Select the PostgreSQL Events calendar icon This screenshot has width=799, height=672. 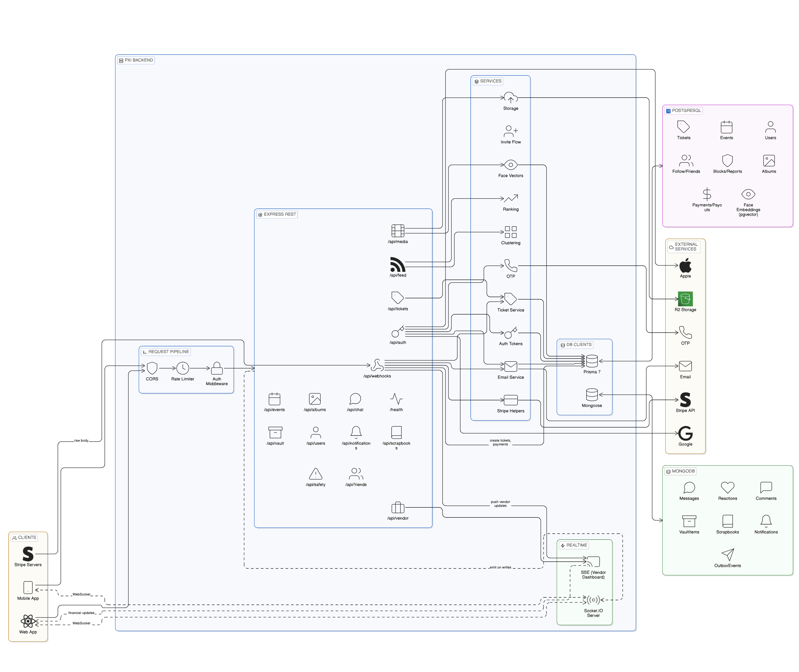point(726,127)
